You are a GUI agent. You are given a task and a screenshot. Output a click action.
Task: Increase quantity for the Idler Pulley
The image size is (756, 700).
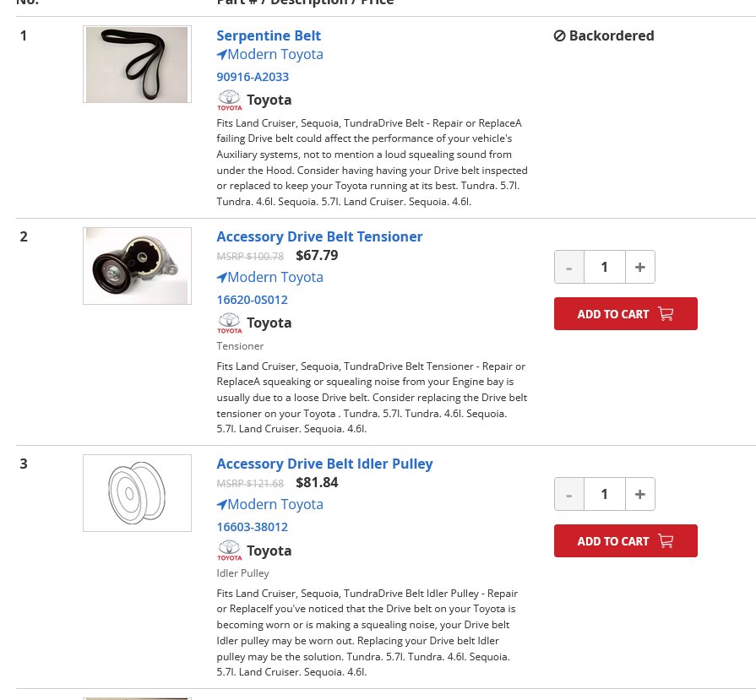pos(639,494)
